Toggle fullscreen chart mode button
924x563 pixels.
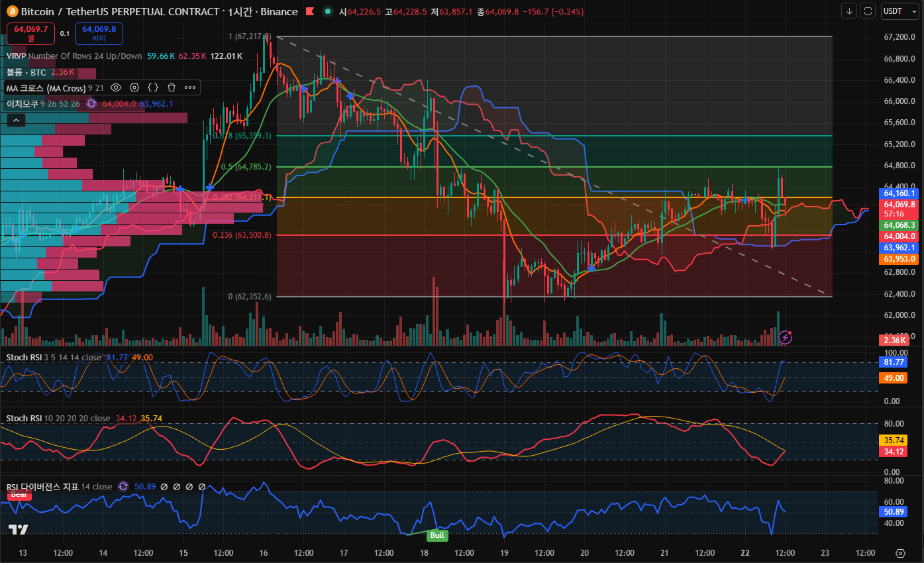(x=868, y=11)
